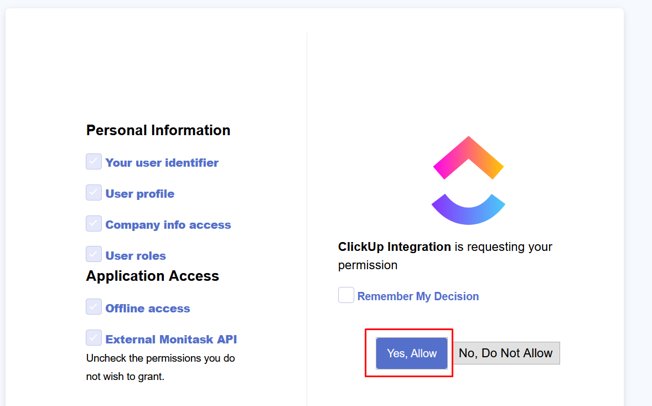Viewport: 652px width, 406px height.
Task: Select the Company info access label
Action: 168,225
